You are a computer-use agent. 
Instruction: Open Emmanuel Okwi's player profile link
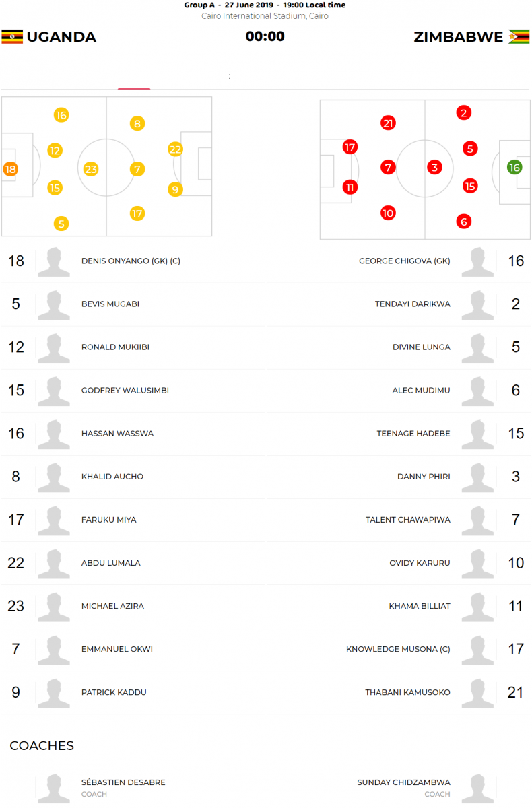[x=117, y=649]
